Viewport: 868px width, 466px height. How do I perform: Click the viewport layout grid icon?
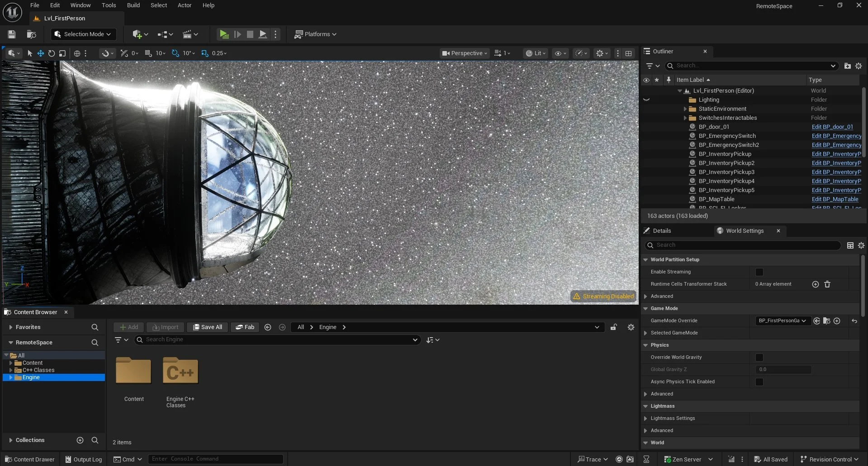pos(628,53)
